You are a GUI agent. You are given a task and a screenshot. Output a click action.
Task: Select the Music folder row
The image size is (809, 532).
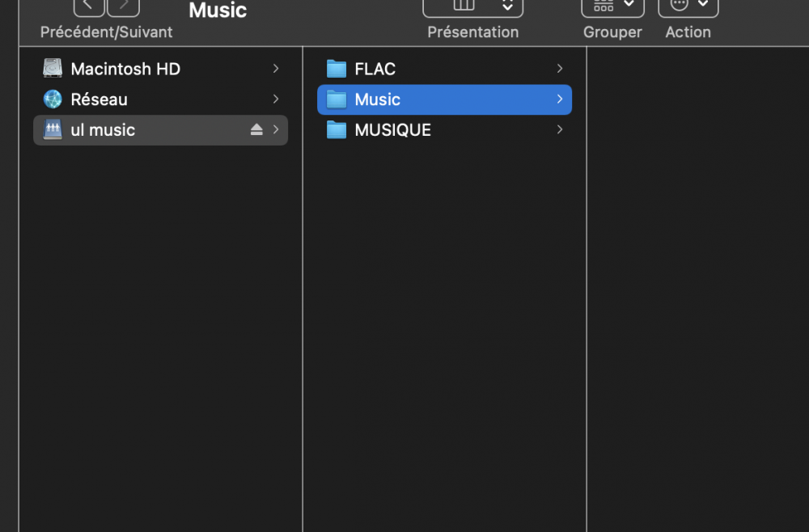click(444, 99)
